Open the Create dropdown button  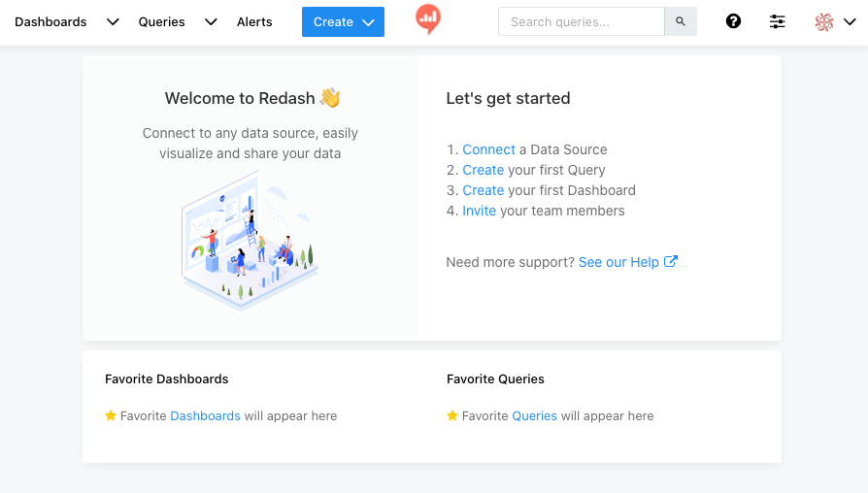coord(343,21)
